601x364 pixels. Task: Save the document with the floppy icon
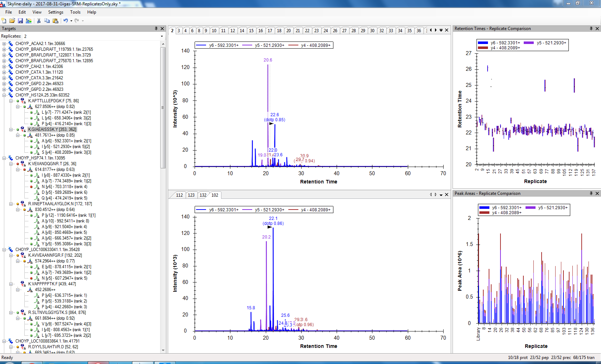pyautogui.click(x=20, y=21)
